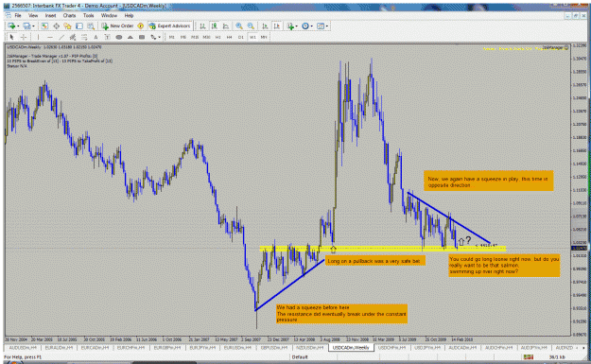
Task: Open the Data Window panel
Action: pos(56,26)
